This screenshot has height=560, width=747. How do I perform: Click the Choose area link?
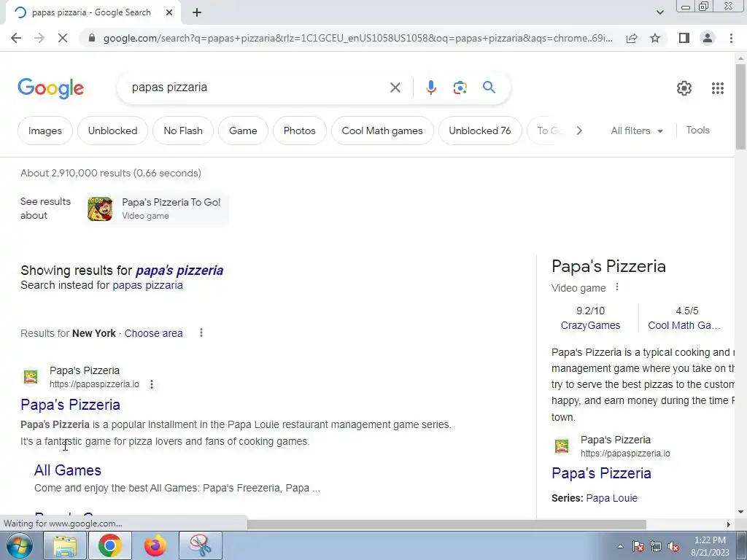click(x=153, y=333)
